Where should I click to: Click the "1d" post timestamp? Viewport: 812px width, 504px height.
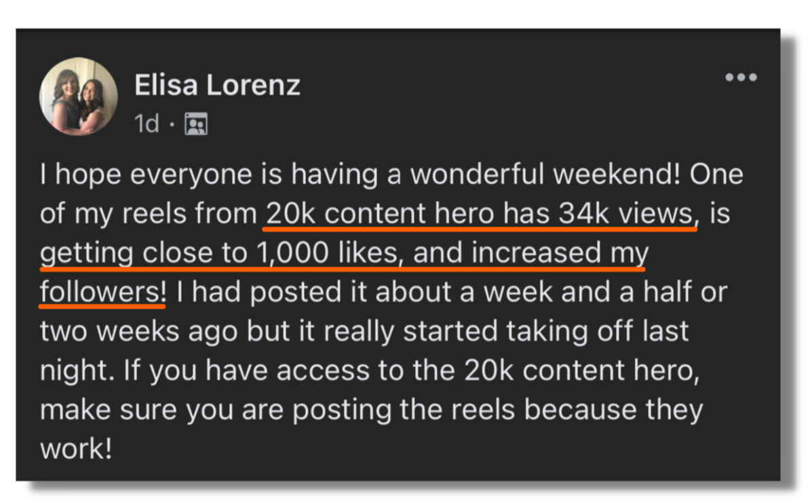146,124
